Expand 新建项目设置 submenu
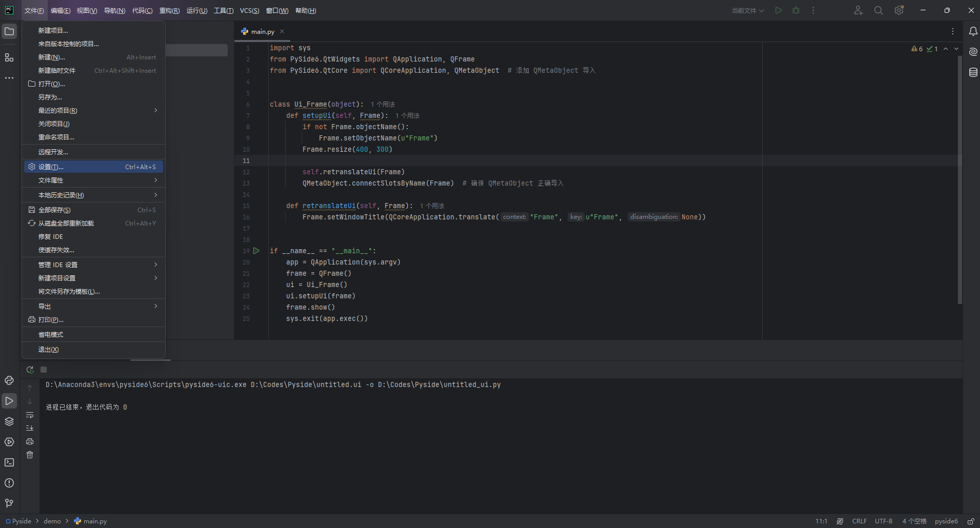The height and width of the screenshot is (528, 980). point(93,278)
